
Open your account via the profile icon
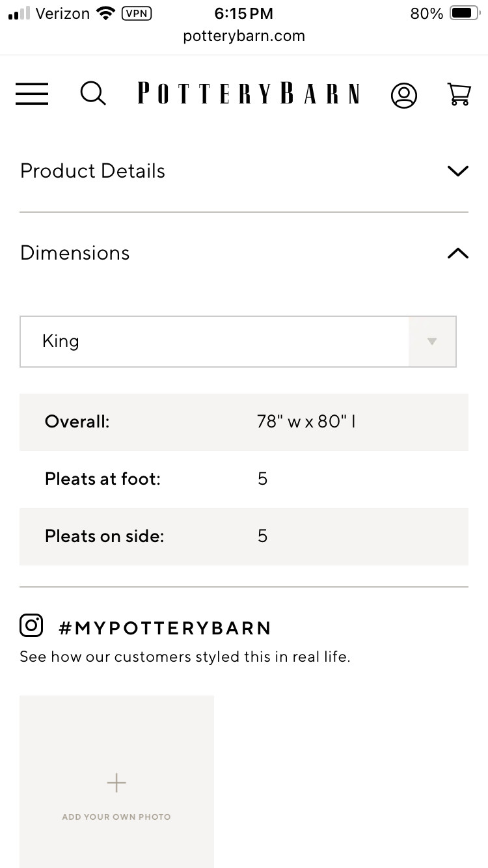click(404, 94)
